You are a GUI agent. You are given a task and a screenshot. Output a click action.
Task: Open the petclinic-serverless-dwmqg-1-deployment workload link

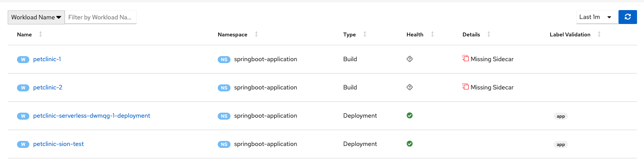[92, 116]
